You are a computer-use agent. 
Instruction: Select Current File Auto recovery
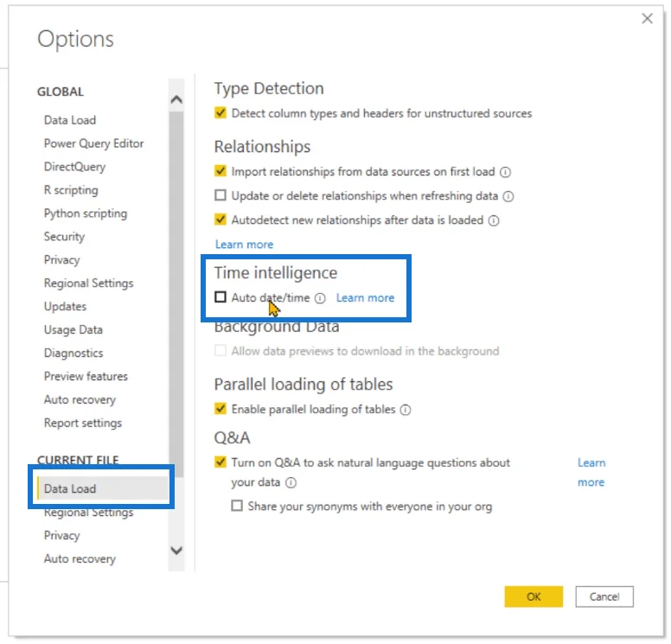80,558
